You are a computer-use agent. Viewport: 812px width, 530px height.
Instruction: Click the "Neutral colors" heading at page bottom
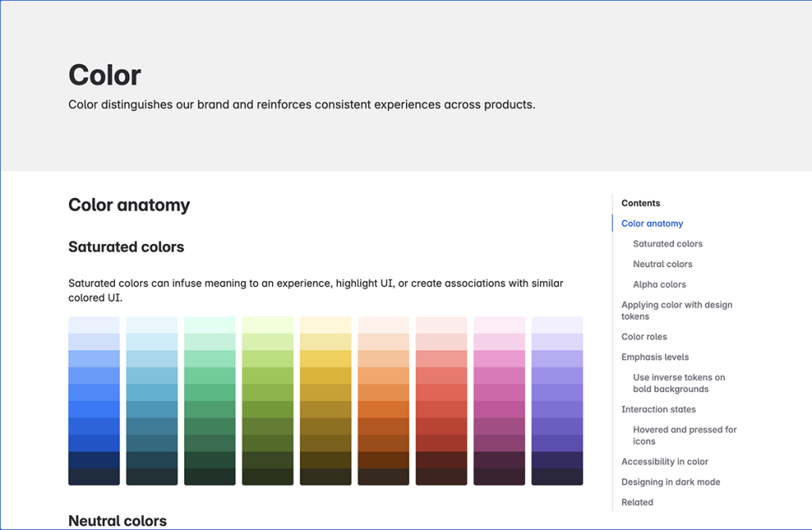[117, 521]
